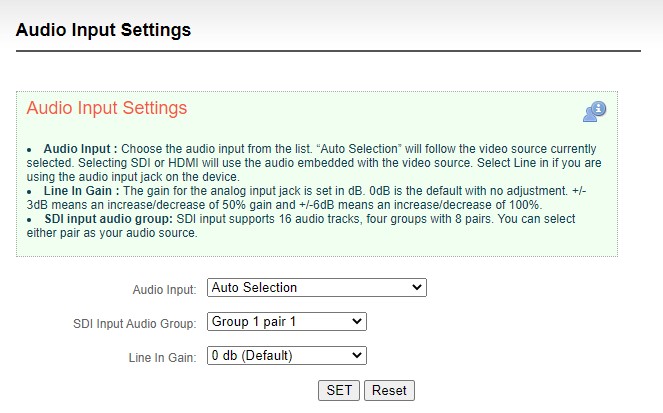
Task: Click the help info user icon
Action: [594, 112]
